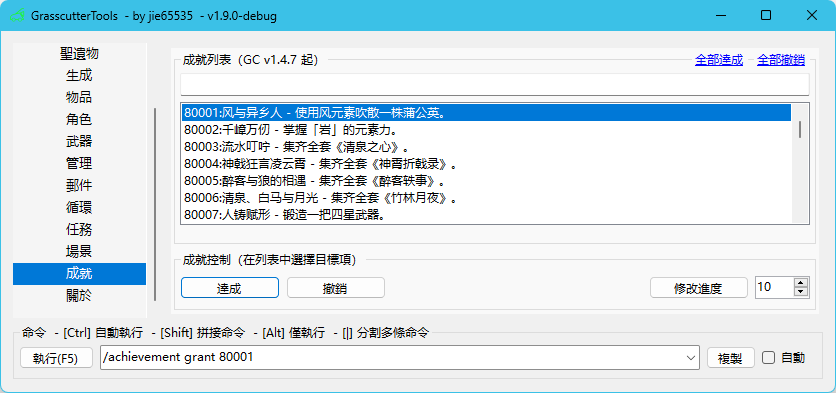Click the GrasscutterTools app icon in title bar
Image resolution: width=836 pixels, height=393 pixels.
click(x=18, y=15)
